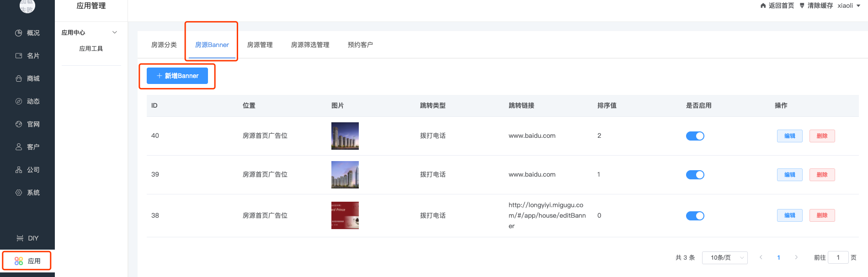Screen dimensions: 868x277
Task: Disable the banner with ID 39
Action: tap(695, 175)
